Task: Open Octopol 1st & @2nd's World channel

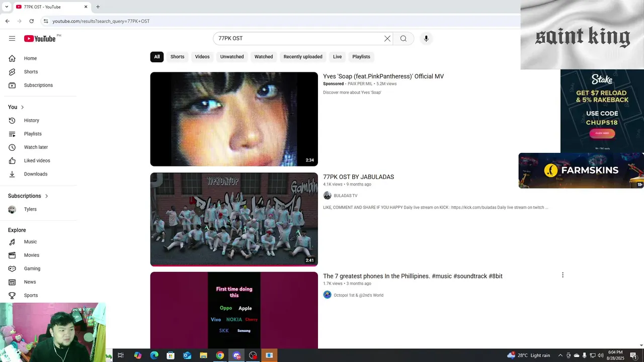Action: pos(358,295)
